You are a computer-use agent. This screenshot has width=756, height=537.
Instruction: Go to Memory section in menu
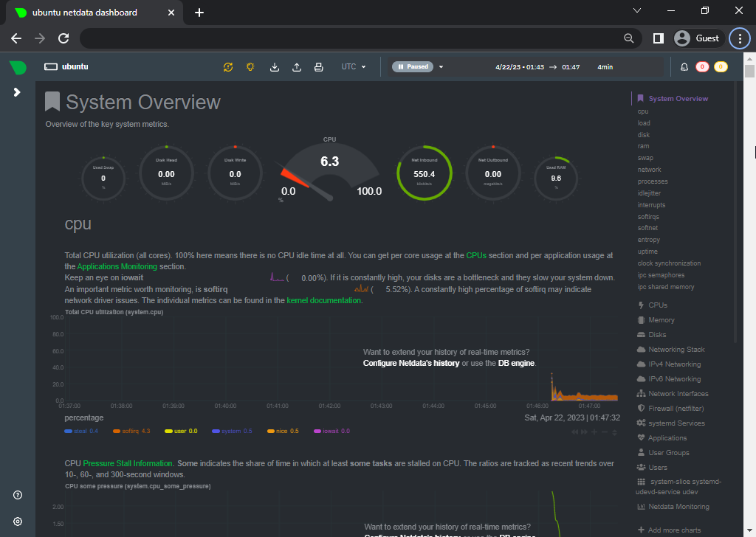(656, 320)
